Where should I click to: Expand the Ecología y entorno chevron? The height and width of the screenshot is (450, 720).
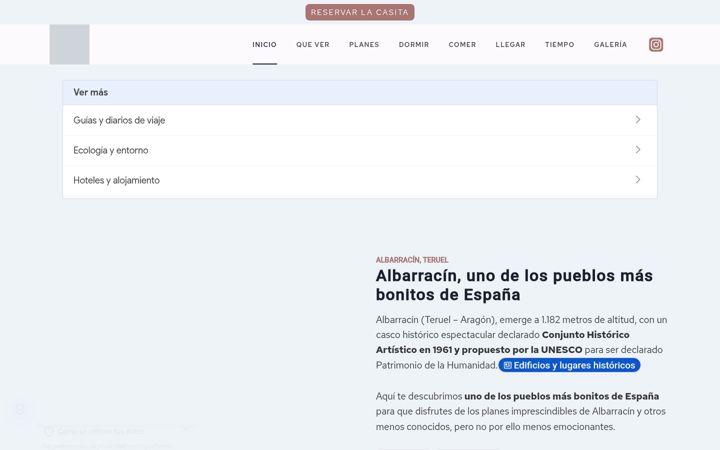(x=638, y=150)
